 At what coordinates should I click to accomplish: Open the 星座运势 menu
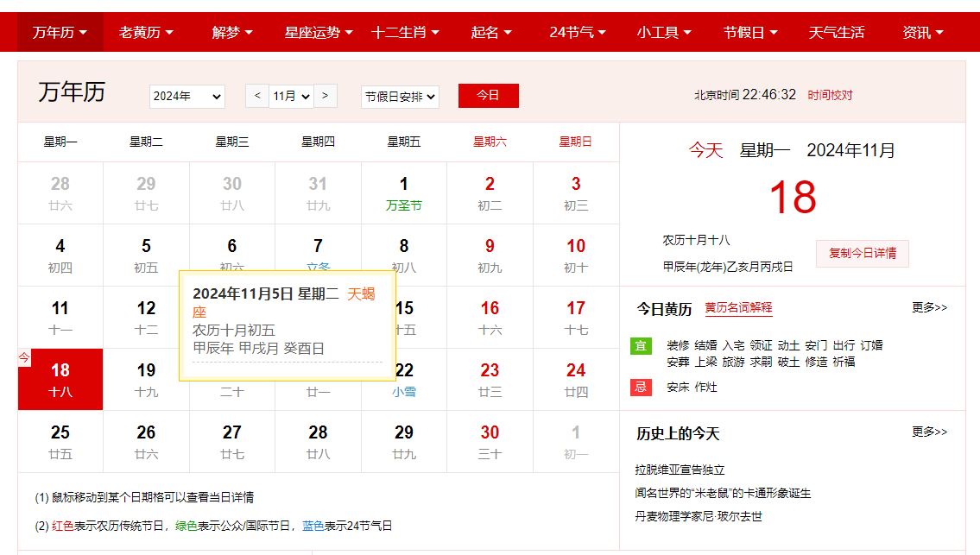coord(319,32)
